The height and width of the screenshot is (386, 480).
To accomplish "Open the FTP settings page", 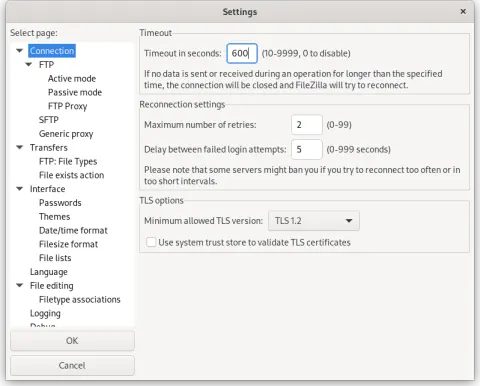I will coord(46,65).
